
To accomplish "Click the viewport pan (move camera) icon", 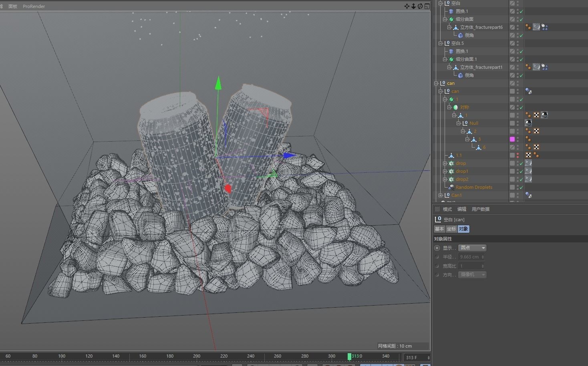I will pos(407,6).
